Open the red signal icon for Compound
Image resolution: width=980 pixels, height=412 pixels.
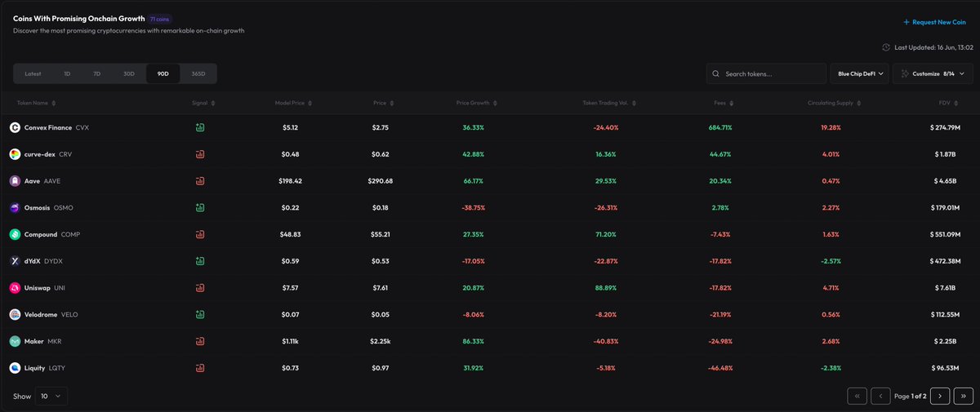tap(200, 234)
